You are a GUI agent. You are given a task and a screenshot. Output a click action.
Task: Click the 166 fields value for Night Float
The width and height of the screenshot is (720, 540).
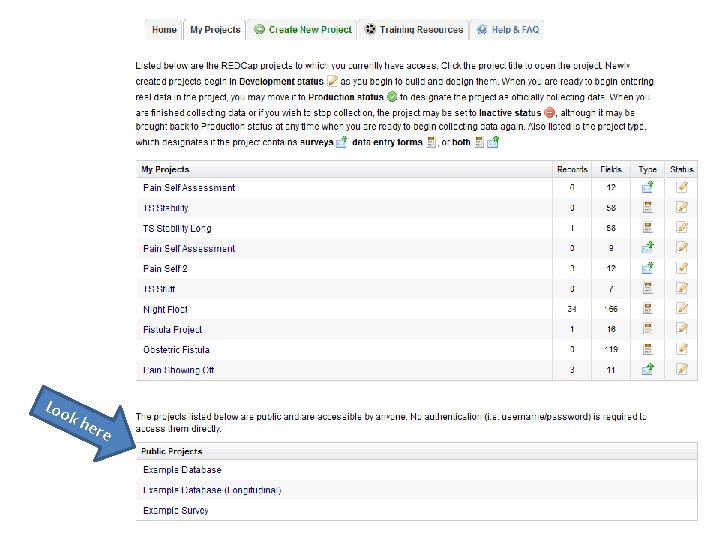611,309
